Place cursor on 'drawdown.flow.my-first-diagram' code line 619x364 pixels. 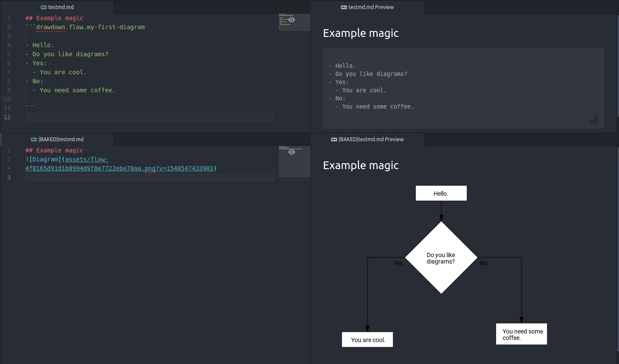91,27
